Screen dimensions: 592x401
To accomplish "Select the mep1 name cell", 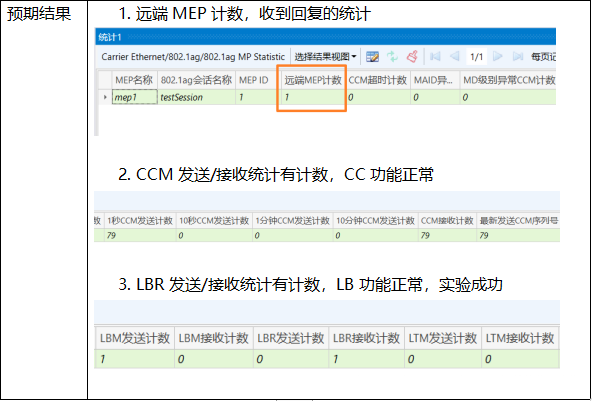I will [x=134, y=97].
